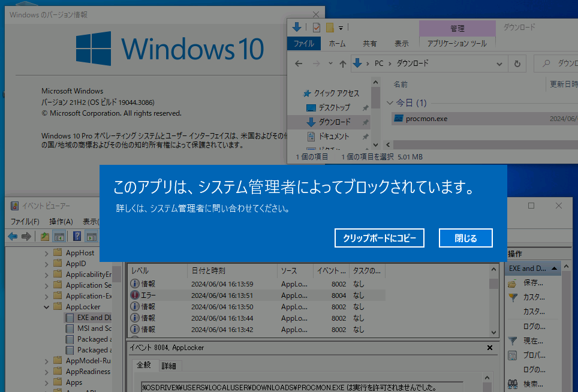Select the forward arrow in Event Viewer toolbar

tap(25, 236)
